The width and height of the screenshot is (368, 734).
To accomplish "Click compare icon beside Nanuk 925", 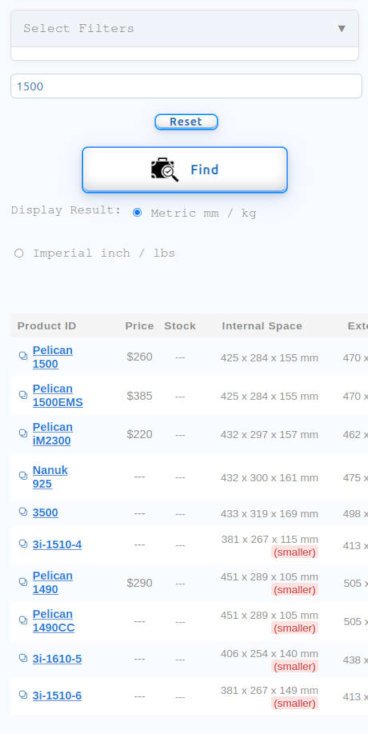I will [23, 476].
